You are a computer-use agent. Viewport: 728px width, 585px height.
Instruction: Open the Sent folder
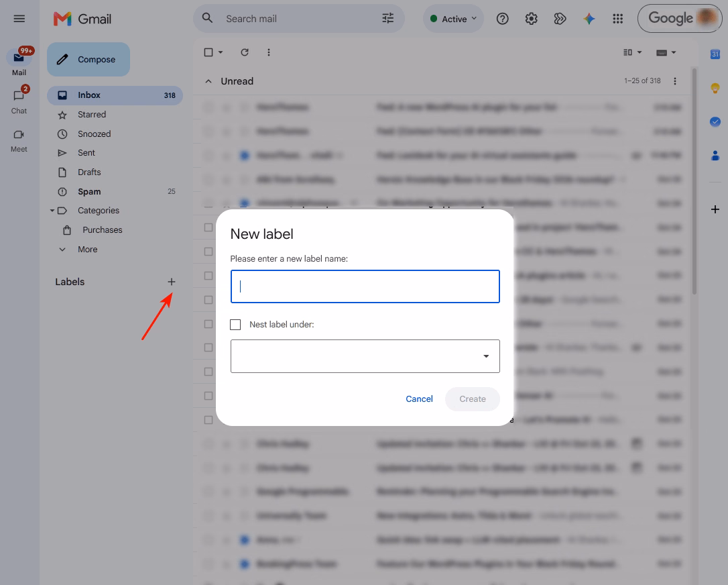(x=115, y=153)
